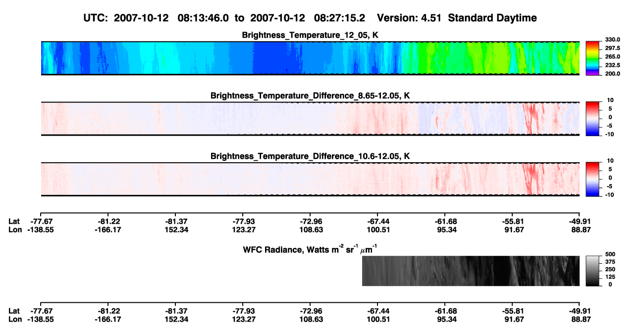Click the 10.6-12.05 red-blue colorbar
The height and width of the screenshot is (330, 644).
coord(592,179)
